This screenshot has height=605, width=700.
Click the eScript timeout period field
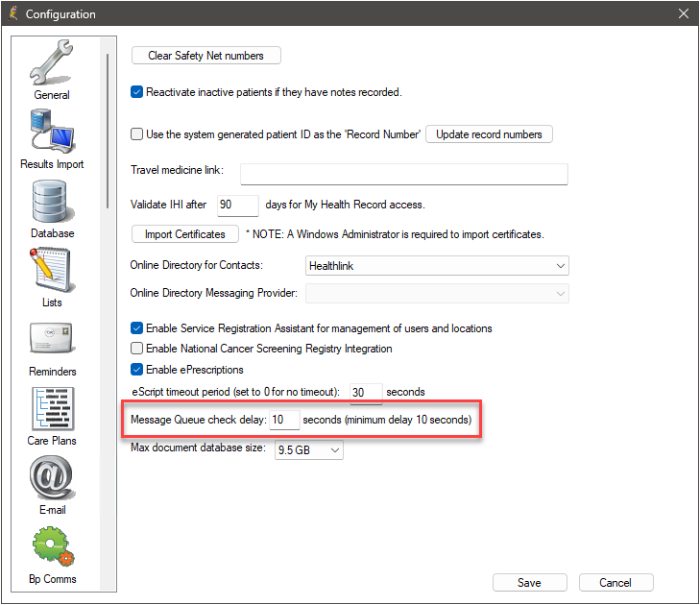point(366,393)
